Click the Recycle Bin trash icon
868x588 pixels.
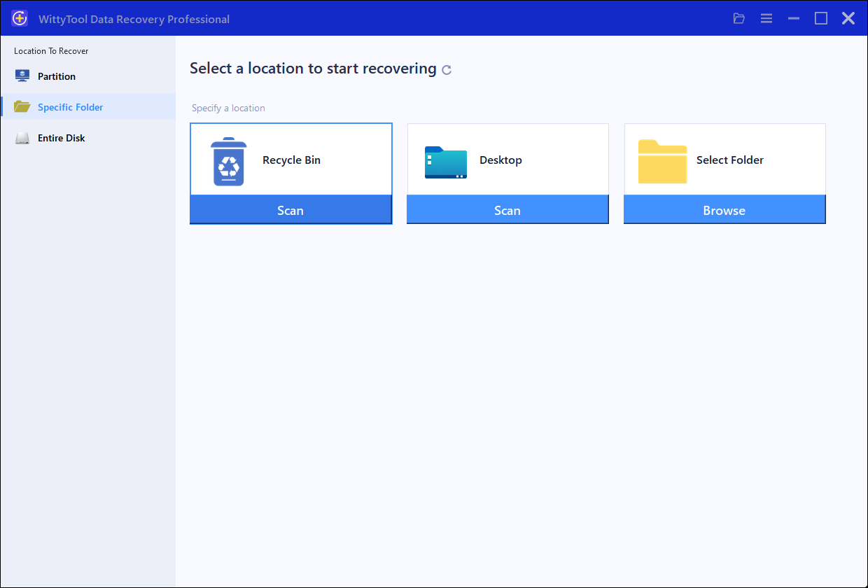(231, 160)
